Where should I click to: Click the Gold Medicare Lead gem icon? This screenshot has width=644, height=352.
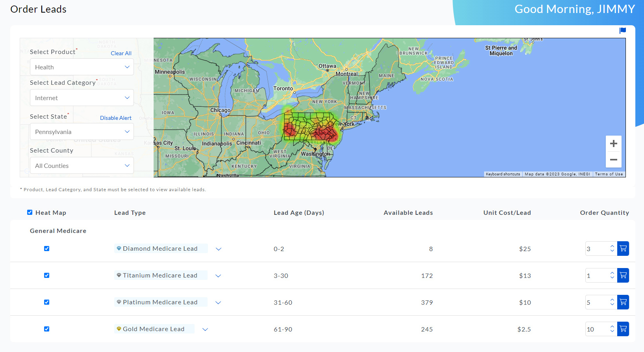coord(119,329)
